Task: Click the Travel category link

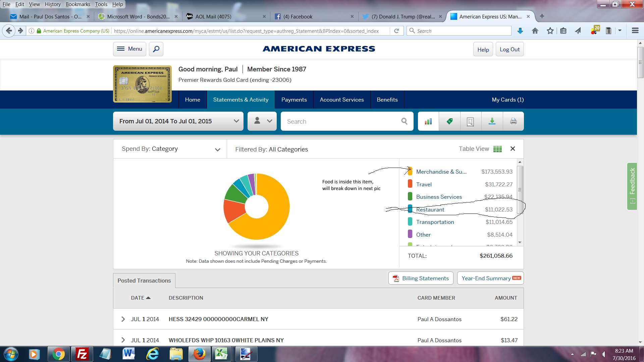Action: coord(424,184)
